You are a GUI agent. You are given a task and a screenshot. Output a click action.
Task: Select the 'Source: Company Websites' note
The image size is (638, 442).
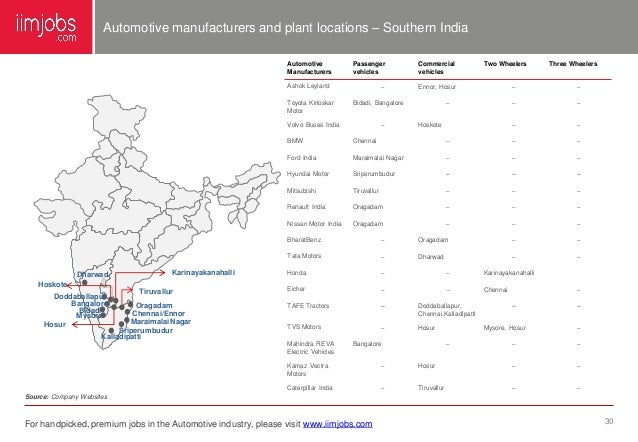coord(66,396)
